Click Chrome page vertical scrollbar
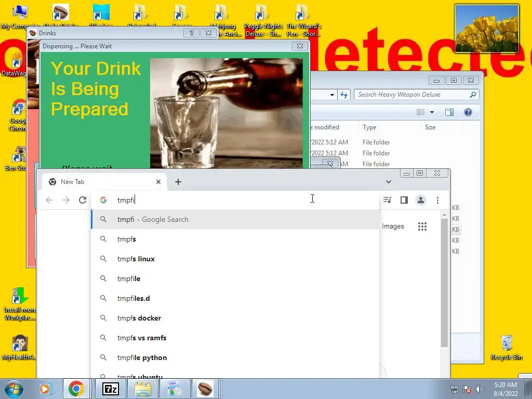The height and width of the screenshot is (399, 532). 444,282
